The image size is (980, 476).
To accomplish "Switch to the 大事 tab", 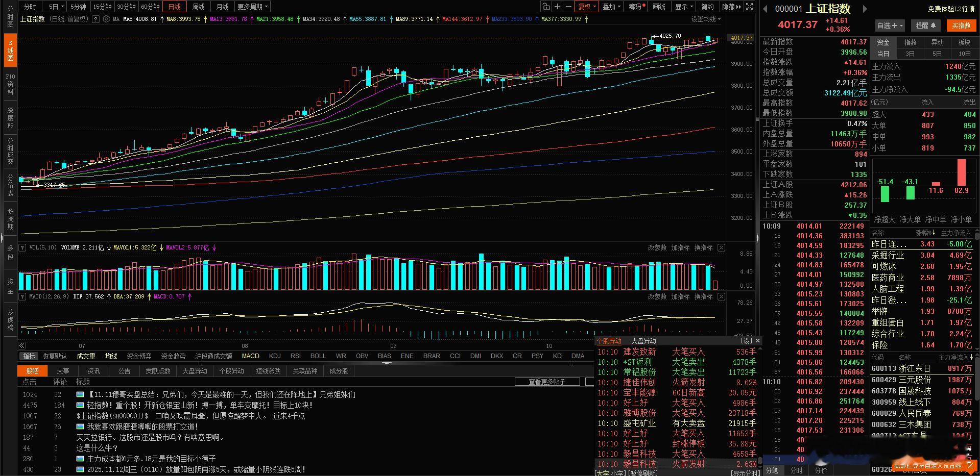I will tap(63, 371).
